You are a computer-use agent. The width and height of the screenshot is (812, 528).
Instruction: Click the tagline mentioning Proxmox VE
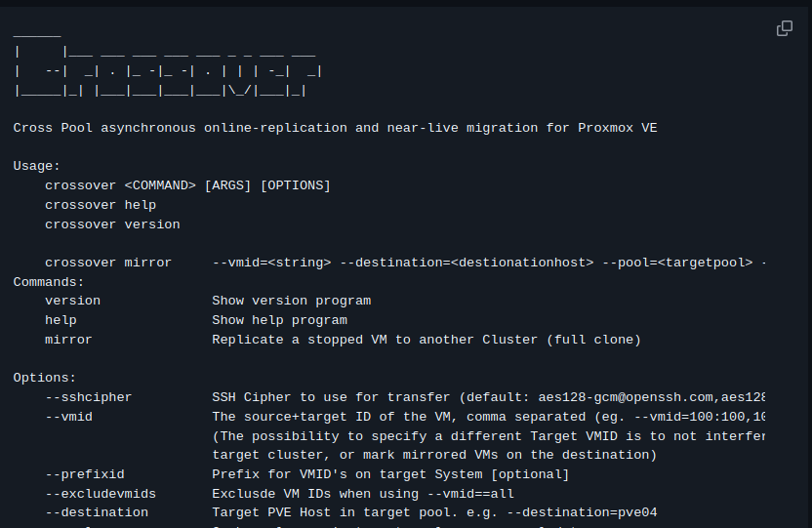pyautogui.click(x=335, y=128)
